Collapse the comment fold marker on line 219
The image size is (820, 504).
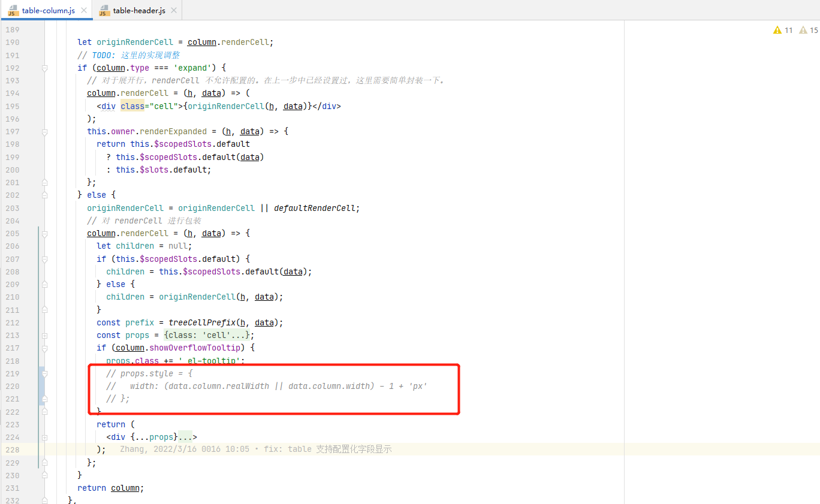(x=44, y=373)
